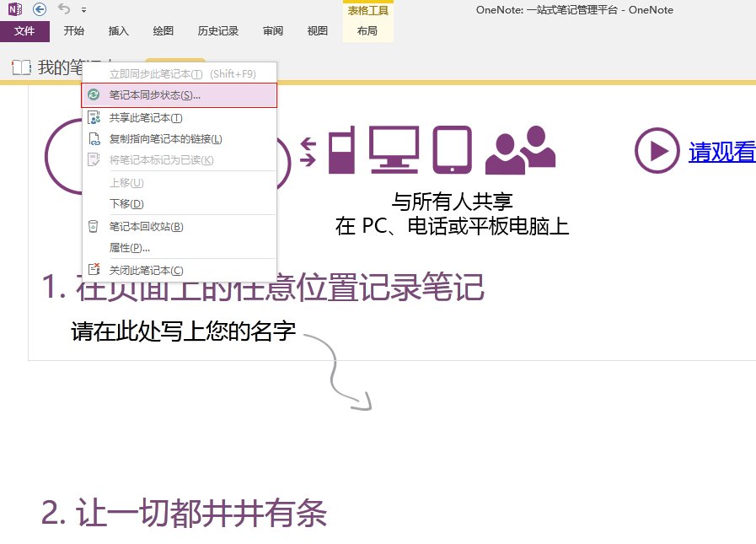Image resolution: width=756 pixels, height=544 pixels.
Task: Click the 共享此笔记本 share icon
Action: 95,117
